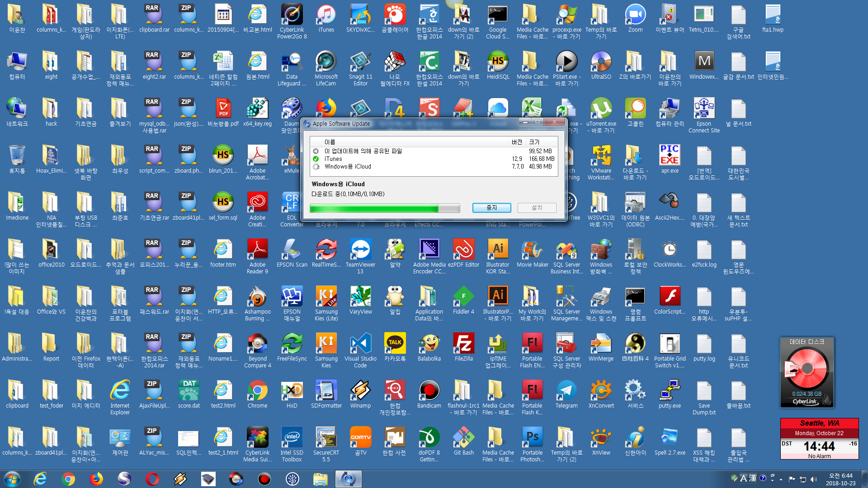Open the Visual Studio Code shortcut
868x488 pixels.
[x=360, y=350]
